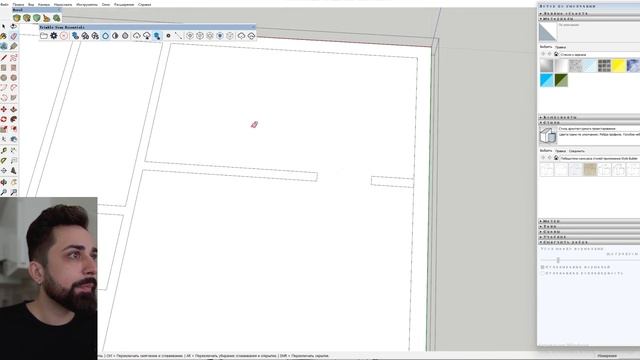Select the yellow material swatch
Viewport: 640px width, 360px height.
pyautogui.click(x=619, y=65)
